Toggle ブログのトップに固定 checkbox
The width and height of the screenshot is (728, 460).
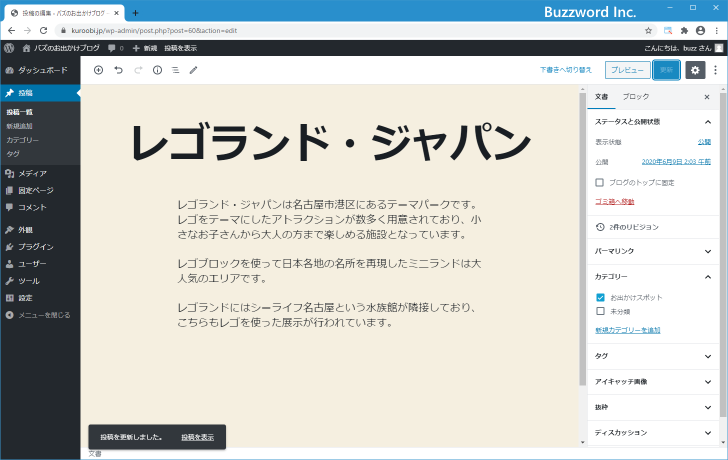point(599,182)
